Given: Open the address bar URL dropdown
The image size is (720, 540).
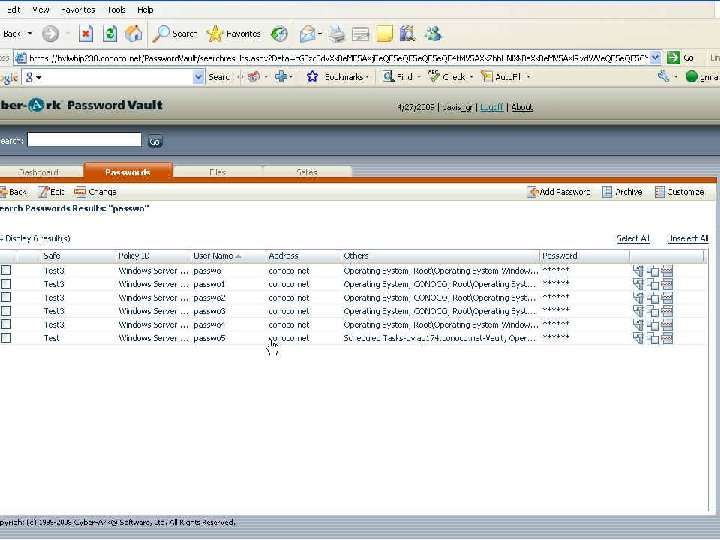Looking at the screenshot, I should coord(656,58).
